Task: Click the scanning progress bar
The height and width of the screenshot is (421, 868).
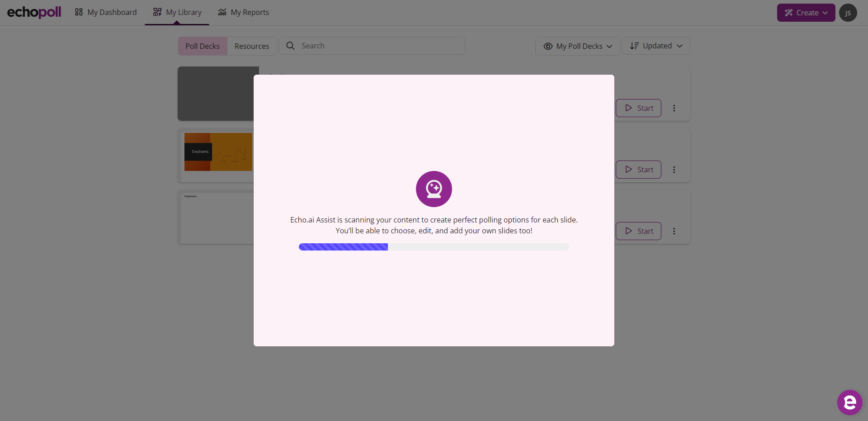Action: point(434,247)
